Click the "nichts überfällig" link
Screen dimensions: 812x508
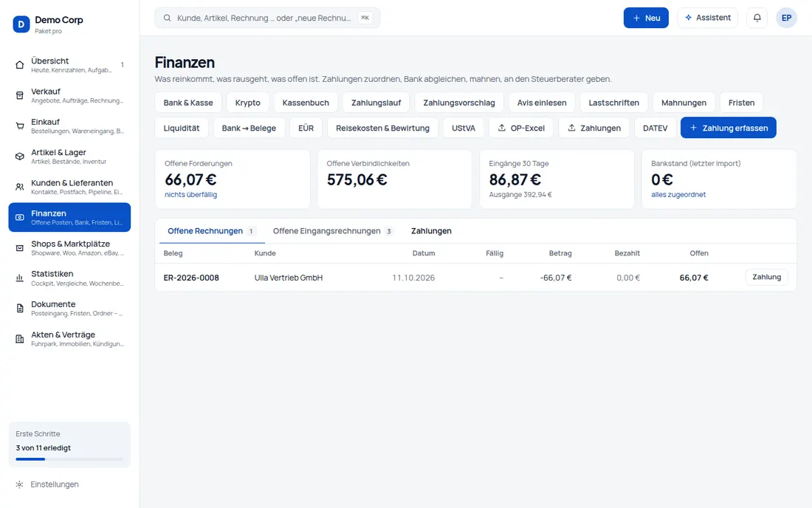click(x=190, y=195)
